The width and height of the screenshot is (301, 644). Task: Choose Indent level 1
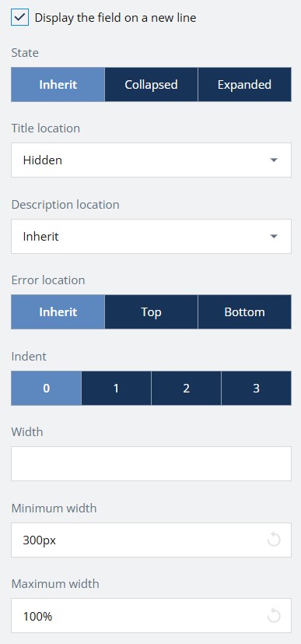[117, 388]
